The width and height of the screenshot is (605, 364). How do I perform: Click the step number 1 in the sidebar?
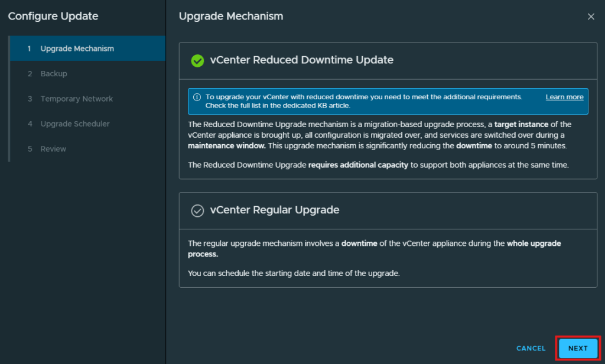click(x=29, y=48)
